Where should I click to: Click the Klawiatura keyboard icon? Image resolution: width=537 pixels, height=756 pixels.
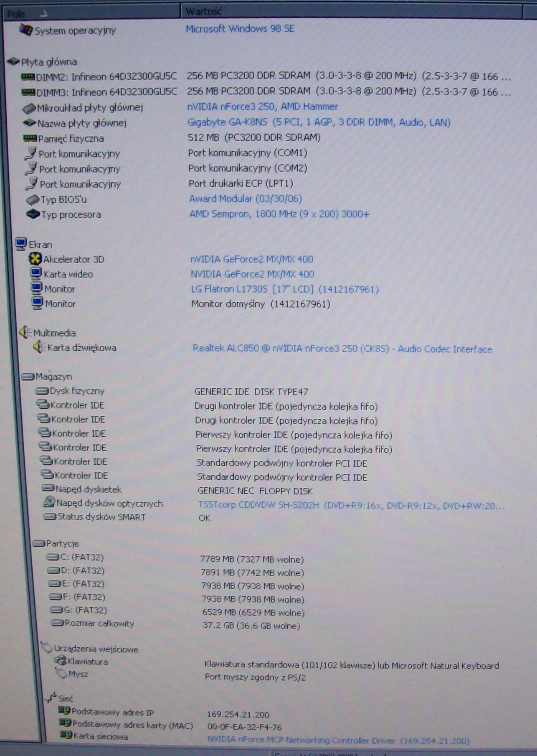tap(61, 661)
